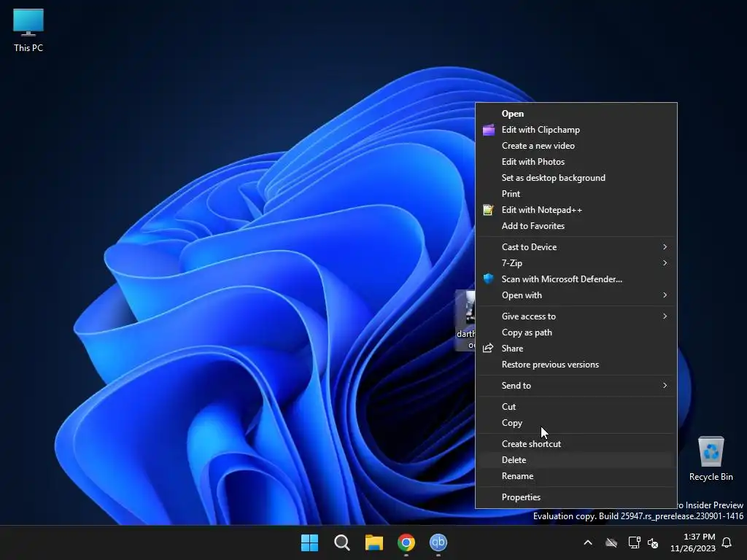Select Edit with Photos
Screen dimensions: 747x560
pyautogui.click(x=576, y=162)
